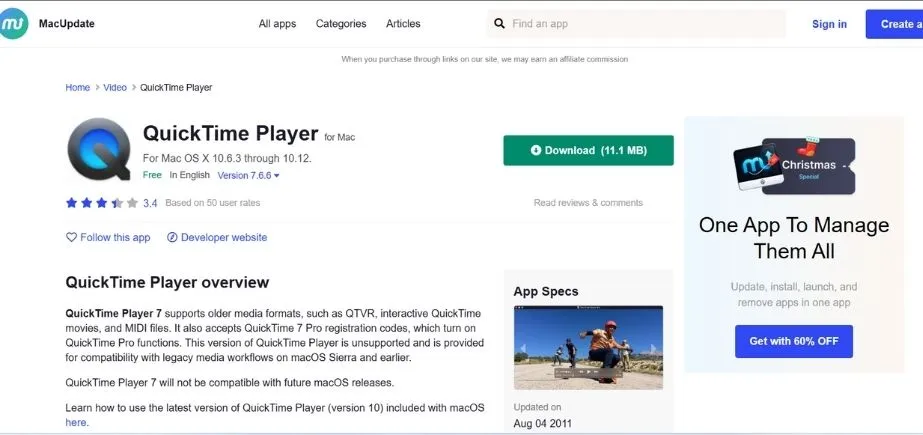This screenshot has width=923, height=435.
Task: Open the Categories menu
Action: tap(341, 24)
